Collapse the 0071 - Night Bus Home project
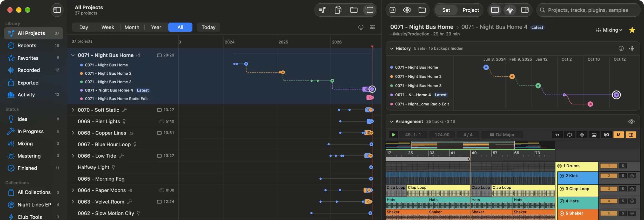Image resolution: width=644 pixels, height=220 pixels. [x=73, y=55]
